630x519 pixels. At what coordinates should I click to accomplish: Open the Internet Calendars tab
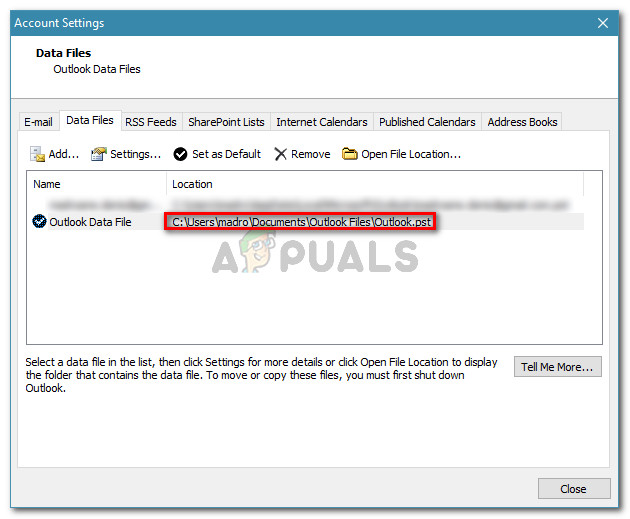pyautogui.click(x=322, y=122)
